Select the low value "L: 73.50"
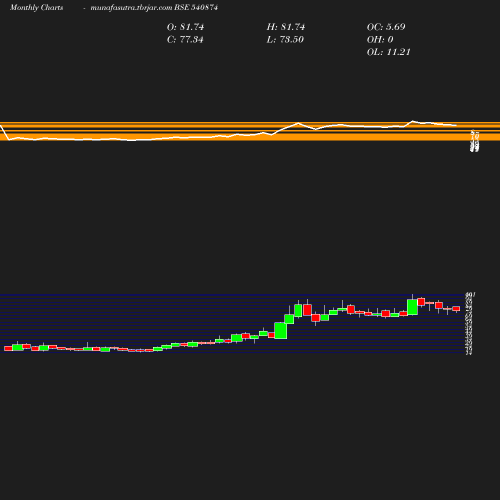This screenshot has width=500, height=500. pos(285,40)
